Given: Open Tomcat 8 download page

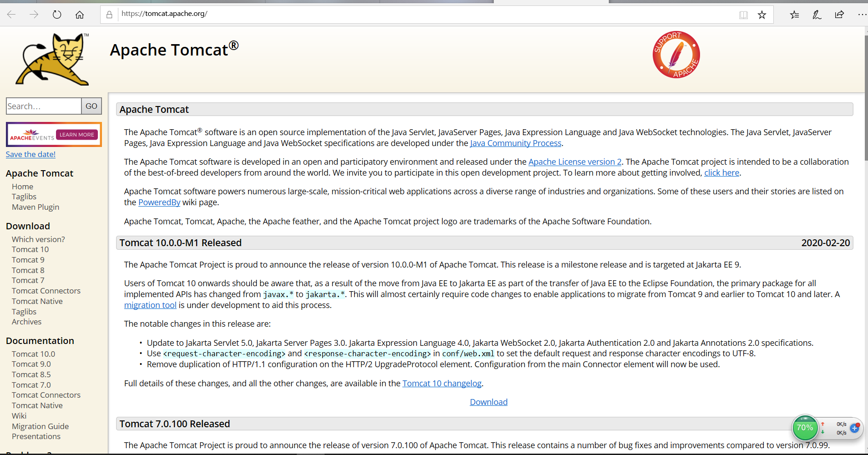Looking at the screenshot, I should pyautogui.click(x=28, y=270).
